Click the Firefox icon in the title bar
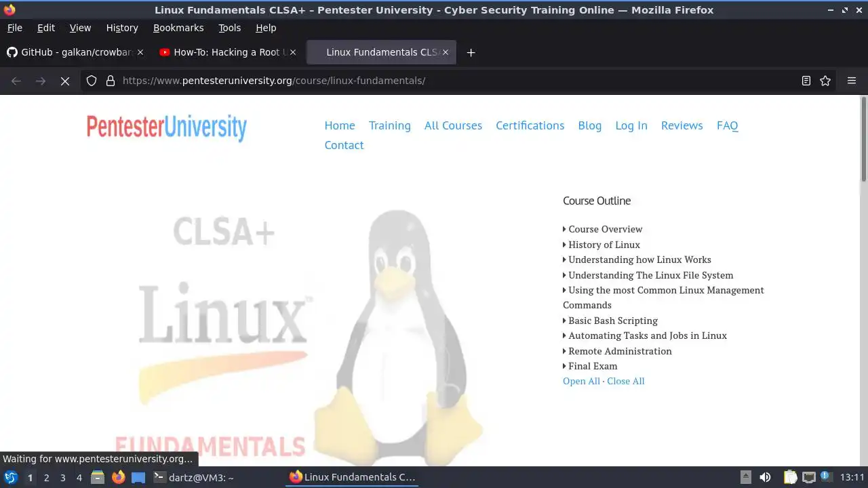 pyautogui.click(x=9, y=9)
